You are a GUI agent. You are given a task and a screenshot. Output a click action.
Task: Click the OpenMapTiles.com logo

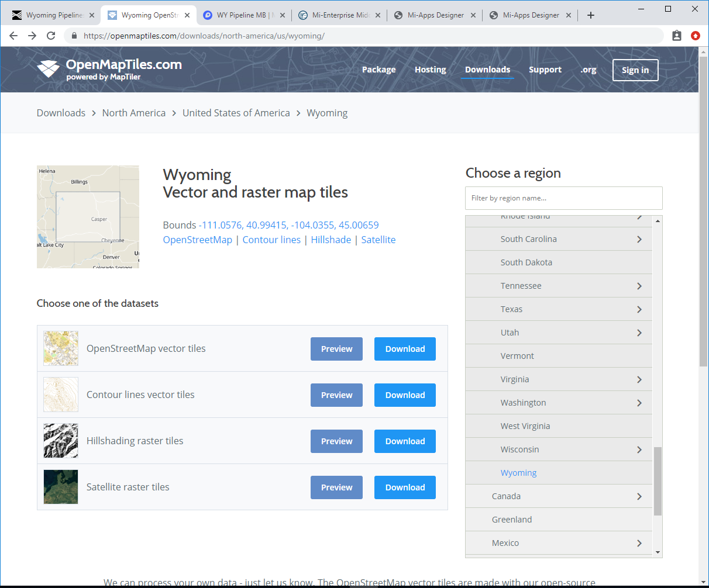109,69
